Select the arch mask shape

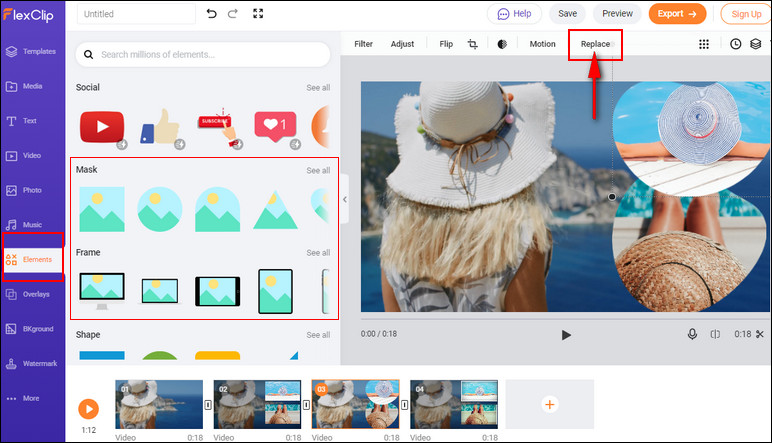coord(218,209)
